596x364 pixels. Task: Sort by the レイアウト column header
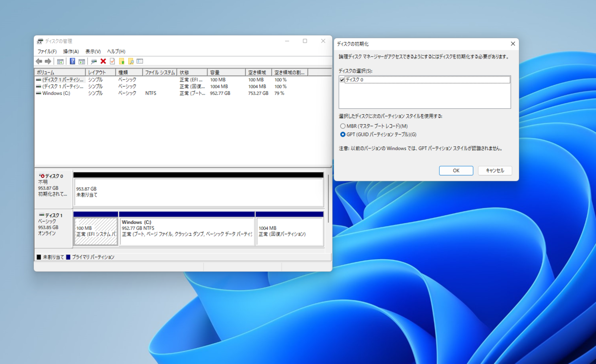click(x=101, y=73)
